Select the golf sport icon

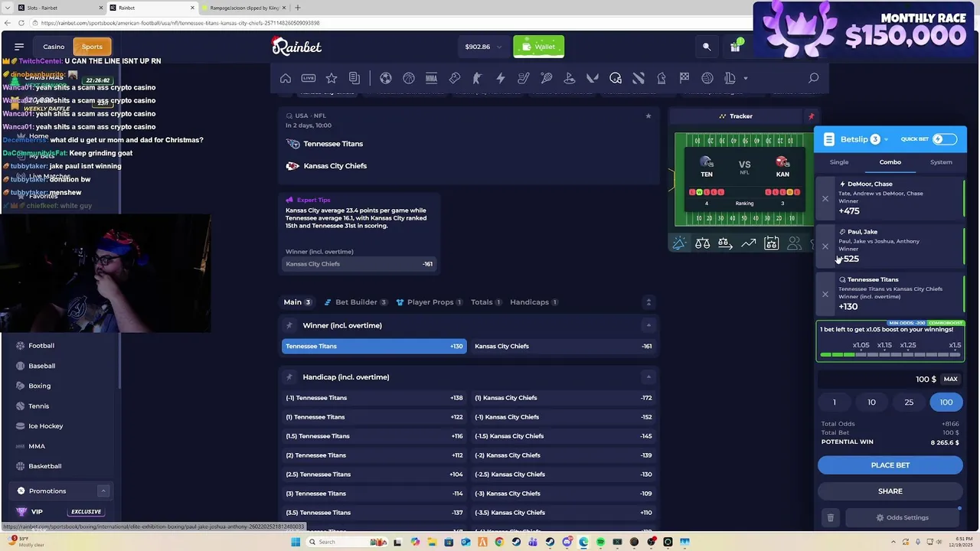pos(570,78)
